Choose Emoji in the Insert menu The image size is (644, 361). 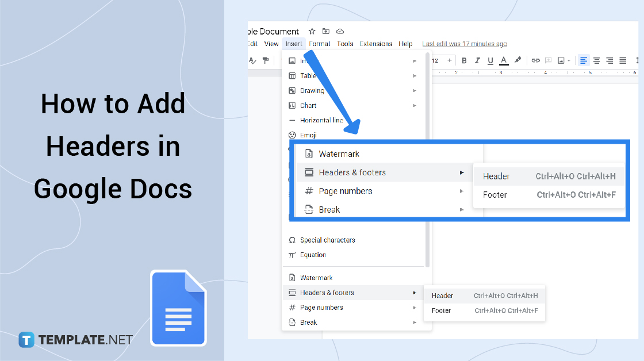(x=354, y=135)
